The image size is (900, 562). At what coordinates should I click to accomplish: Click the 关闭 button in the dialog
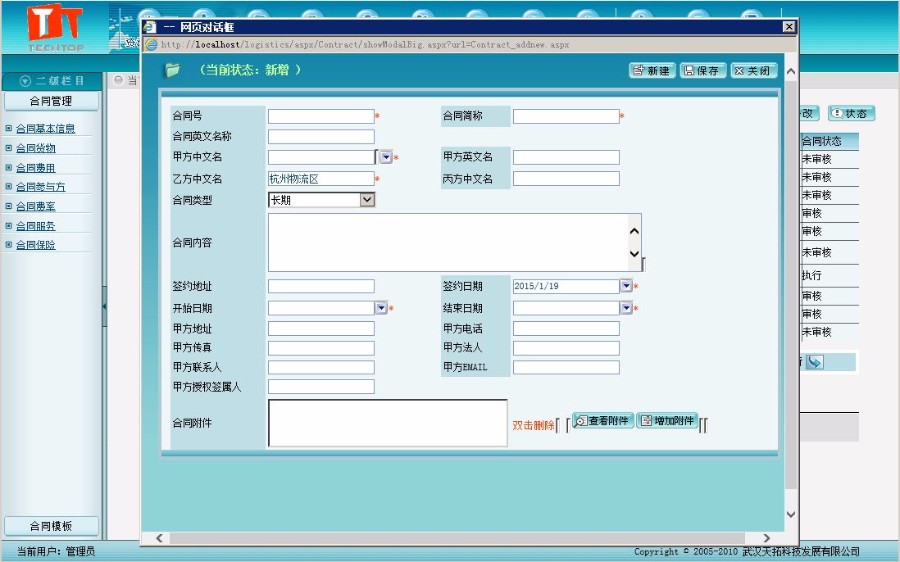click(x=753, y=71)
